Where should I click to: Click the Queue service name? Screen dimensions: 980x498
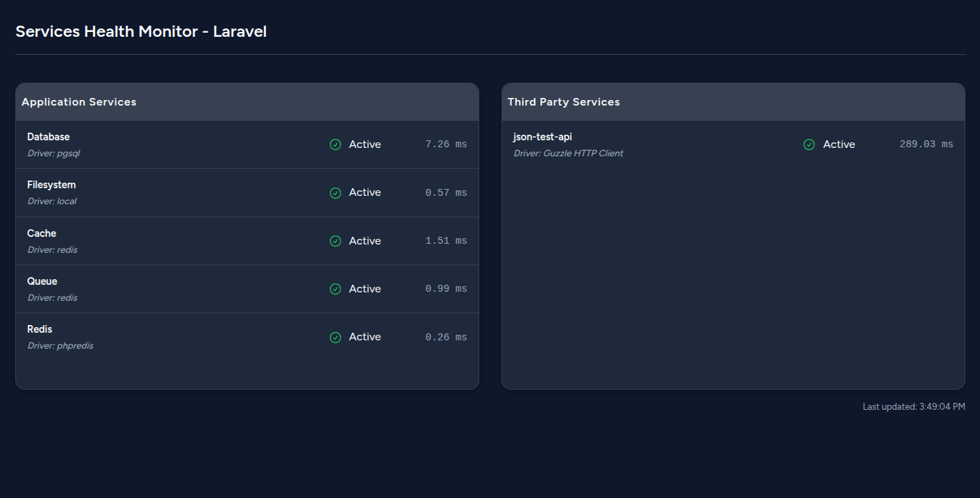click(42, 281)
